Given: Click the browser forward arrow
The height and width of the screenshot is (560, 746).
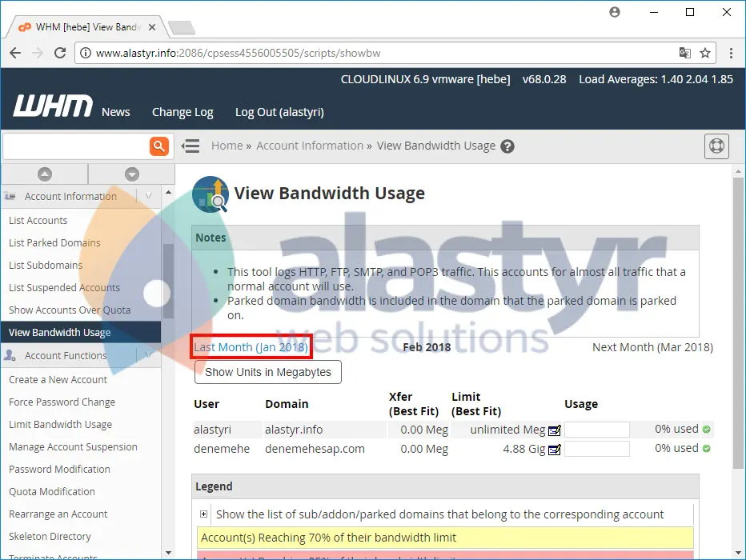Looking at the screenshot, I should point(38,53).
